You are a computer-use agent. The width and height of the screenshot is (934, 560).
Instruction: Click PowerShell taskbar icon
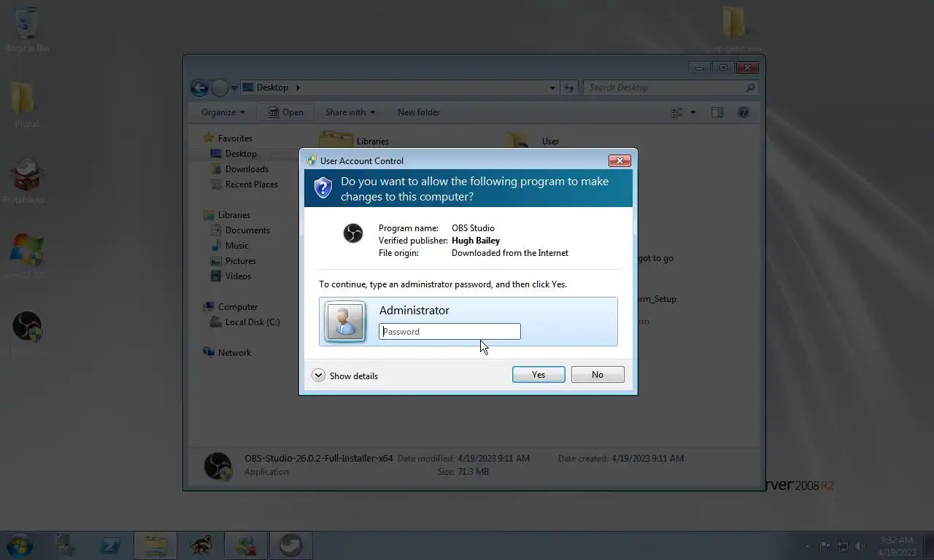point(110,545)
